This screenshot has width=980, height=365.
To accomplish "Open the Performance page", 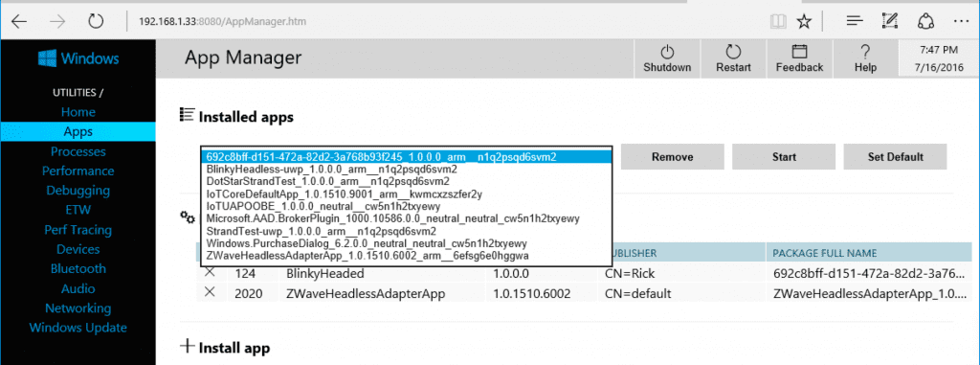I will (78, 171).
